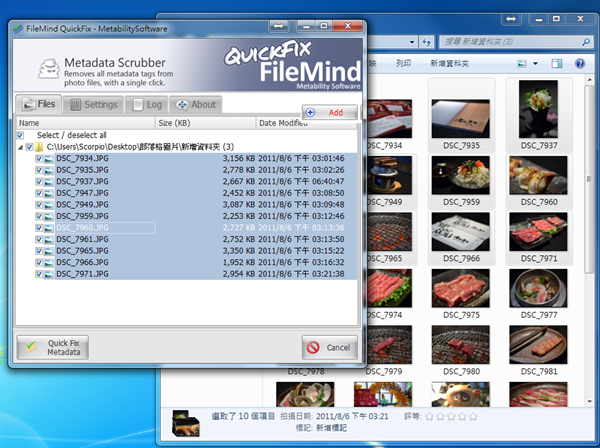This screenshot has height=448, width=600.
Task: Toggle Explorer preview pane icon
Action: click(x=557, y=64)
